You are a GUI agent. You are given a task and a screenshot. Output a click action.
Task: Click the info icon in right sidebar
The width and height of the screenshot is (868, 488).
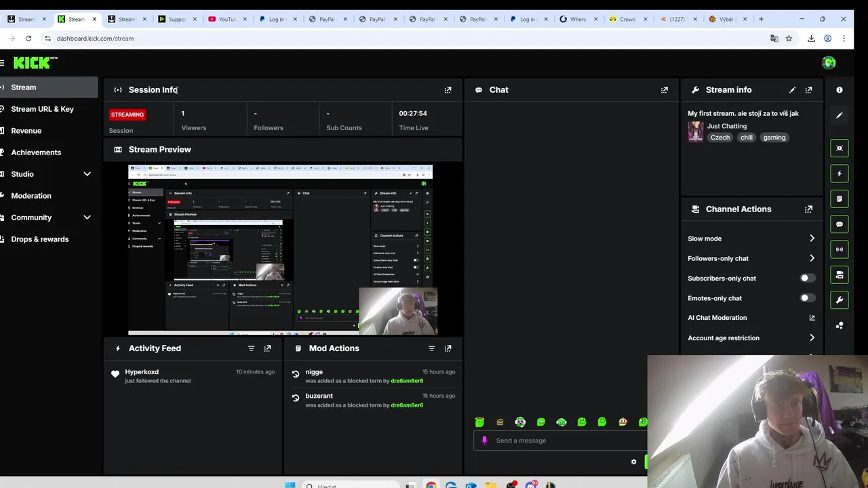click(840, 89)
